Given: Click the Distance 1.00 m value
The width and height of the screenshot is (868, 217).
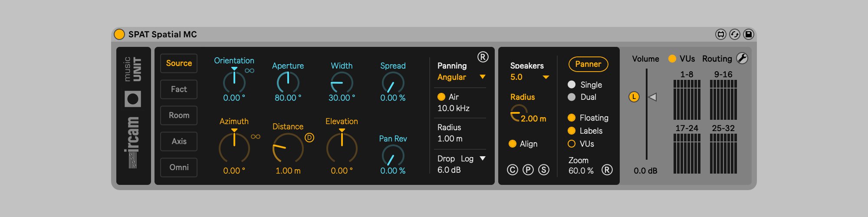Looking at the screenshot, I should pos(288,171).
